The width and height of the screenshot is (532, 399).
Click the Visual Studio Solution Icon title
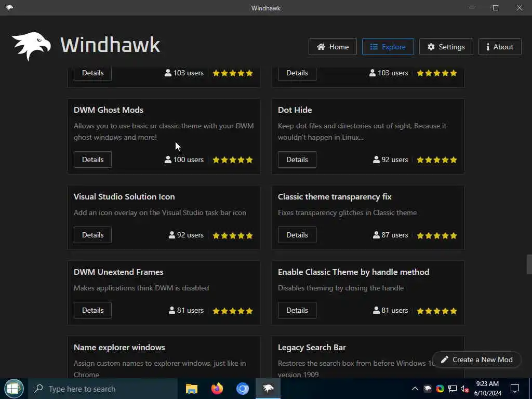point(124,197)
